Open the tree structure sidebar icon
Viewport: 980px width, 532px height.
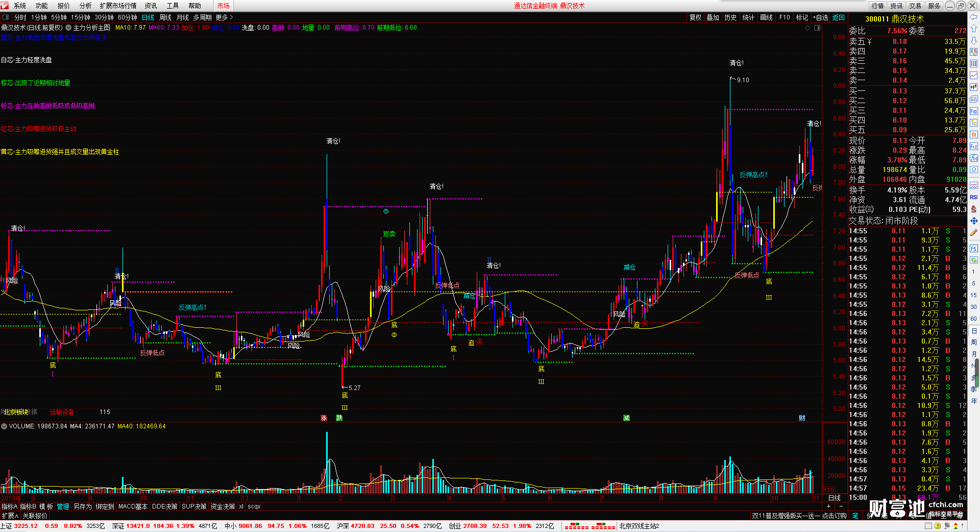(x=974, y=123)
